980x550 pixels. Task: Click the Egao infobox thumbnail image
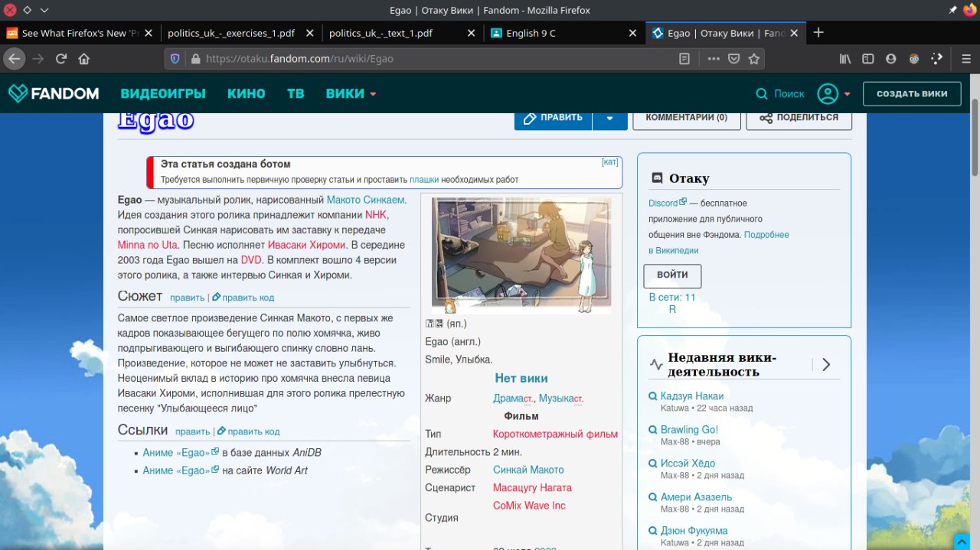tap(521, 256)
